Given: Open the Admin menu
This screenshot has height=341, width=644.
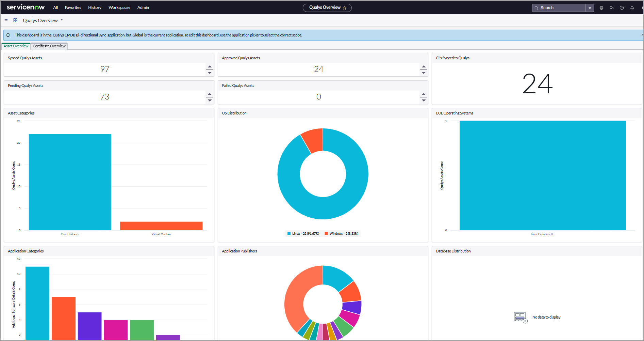Looking at the screenshot, I should [x=143, y=7].
